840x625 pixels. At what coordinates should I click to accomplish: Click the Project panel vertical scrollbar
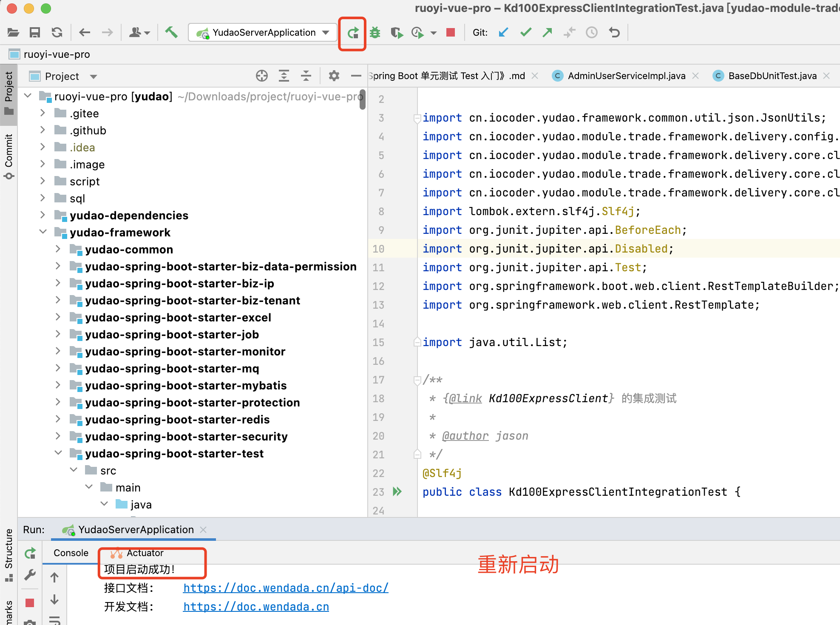coord(363,99)
